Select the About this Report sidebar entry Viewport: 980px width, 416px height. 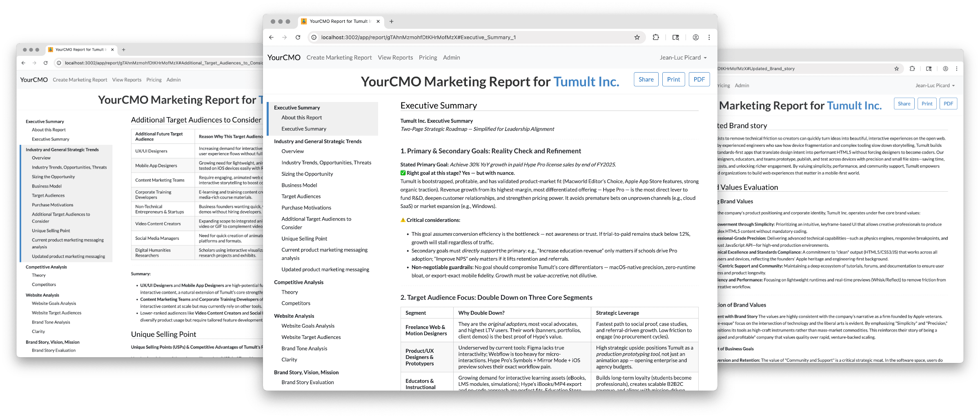point(301,117)
